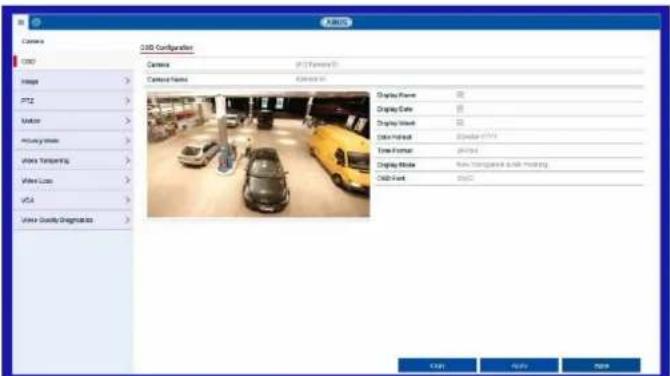Click the OSD Font label

coord(391,178)
